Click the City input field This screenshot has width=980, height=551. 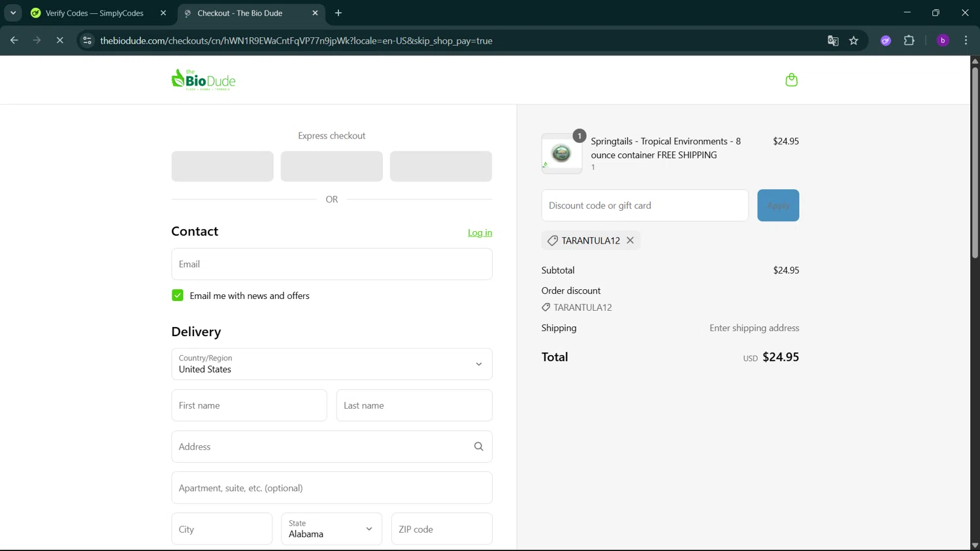click(222, 529)
